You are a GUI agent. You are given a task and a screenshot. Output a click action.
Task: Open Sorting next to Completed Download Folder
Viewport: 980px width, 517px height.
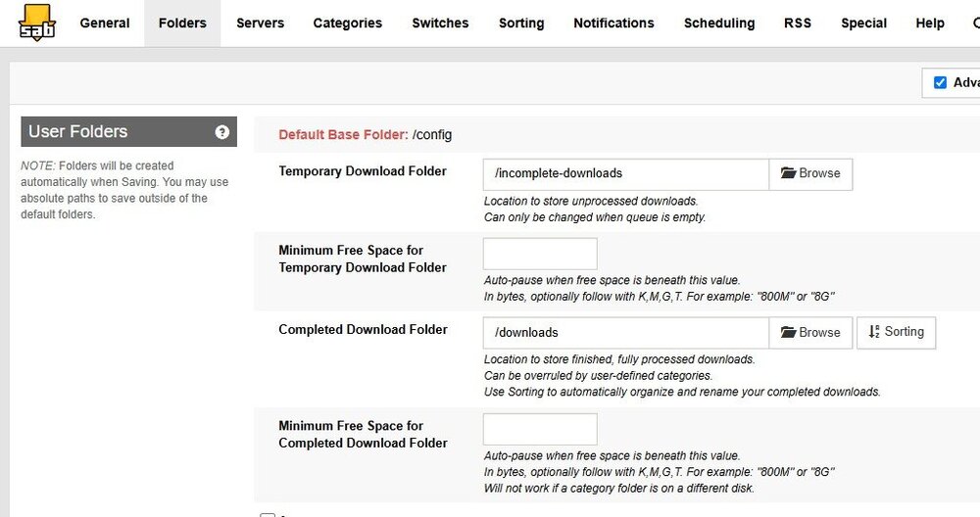[897, 332]
